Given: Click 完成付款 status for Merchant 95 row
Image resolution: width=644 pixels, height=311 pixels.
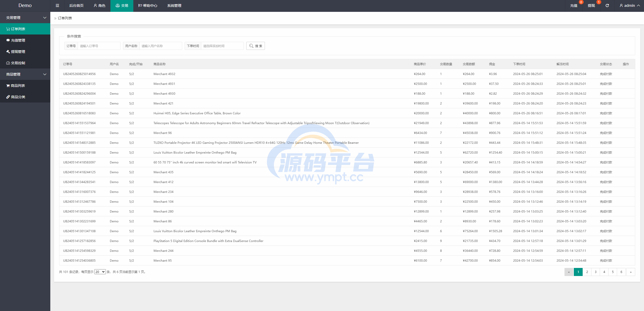Looking at the screenshot, I should point(606,261).
